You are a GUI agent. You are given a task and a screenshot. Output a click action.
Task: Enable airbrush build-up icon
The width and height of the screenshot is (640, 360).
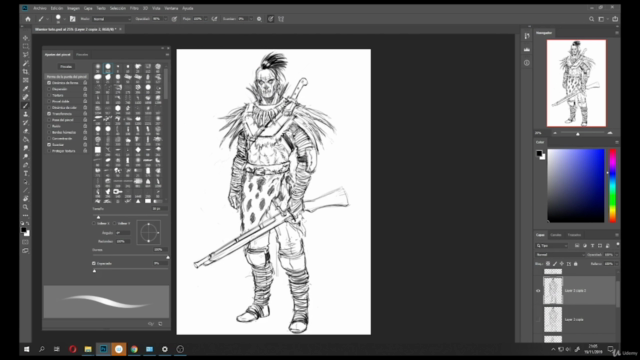click(214, 19)
